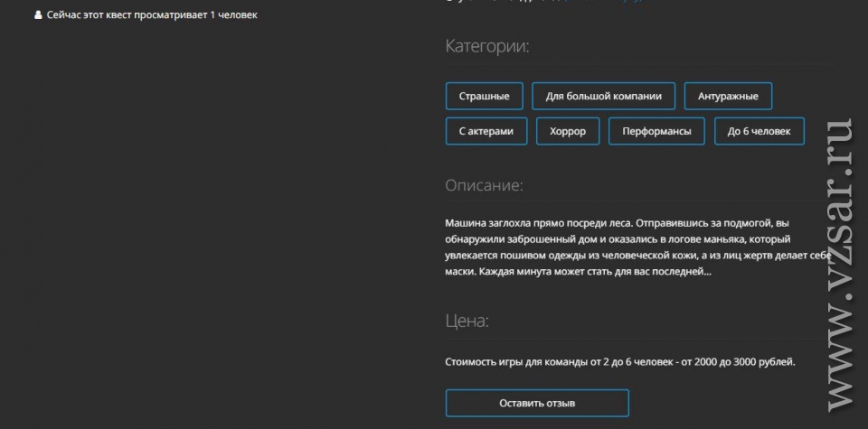Click the text 'Сейчас этот квест просматривает 1 человек'
Viewport: 868px width, 429px height.
[x=151, y=15]
